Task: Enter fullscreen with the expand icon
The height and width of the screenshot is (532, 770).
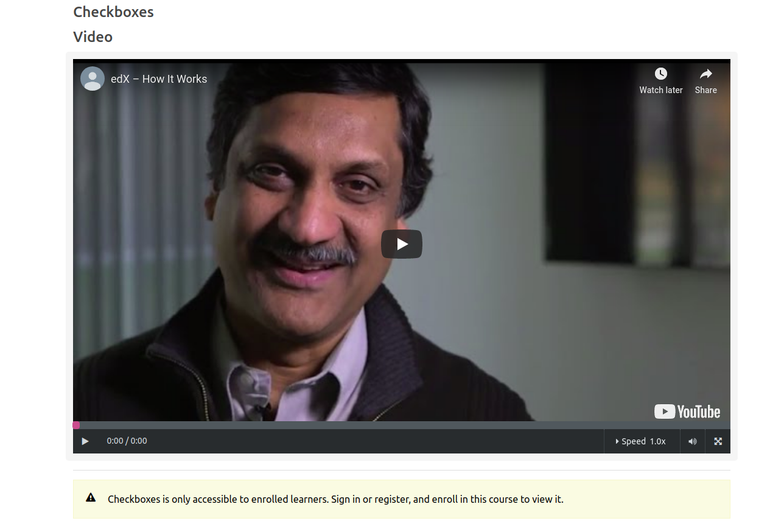Action: point(718,441)
